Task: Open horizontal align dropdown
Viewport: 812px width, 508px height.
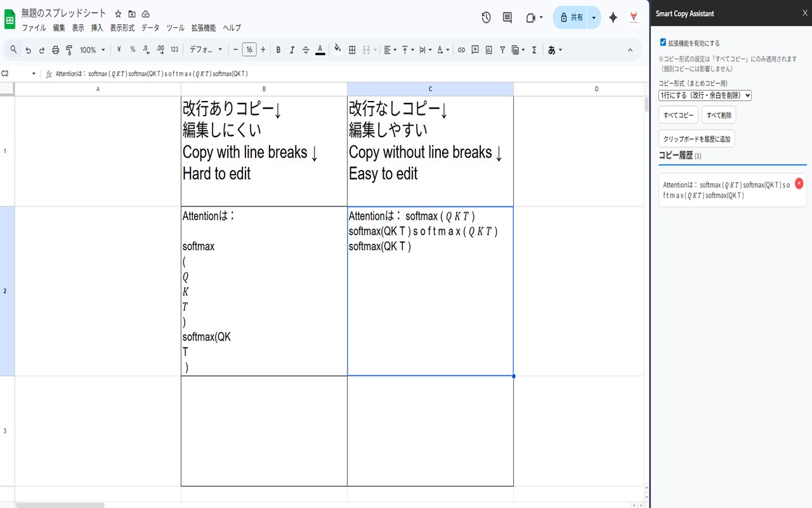Action: click(x=390, y=50)
